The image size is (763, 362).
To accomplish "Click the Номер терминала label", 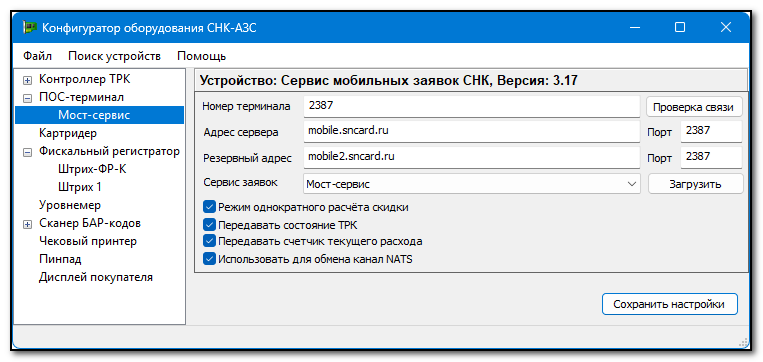I will coord(246,106).
